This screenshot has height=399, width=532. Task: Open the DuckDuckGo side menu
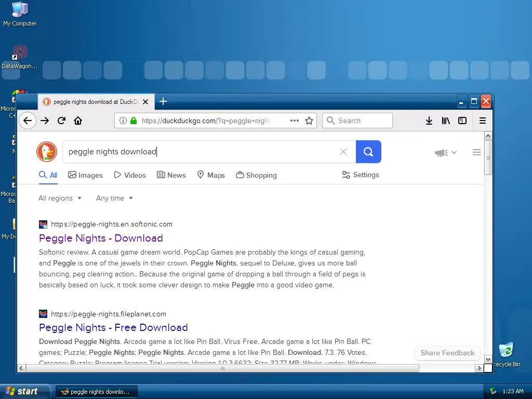click(x=477, y=152)
